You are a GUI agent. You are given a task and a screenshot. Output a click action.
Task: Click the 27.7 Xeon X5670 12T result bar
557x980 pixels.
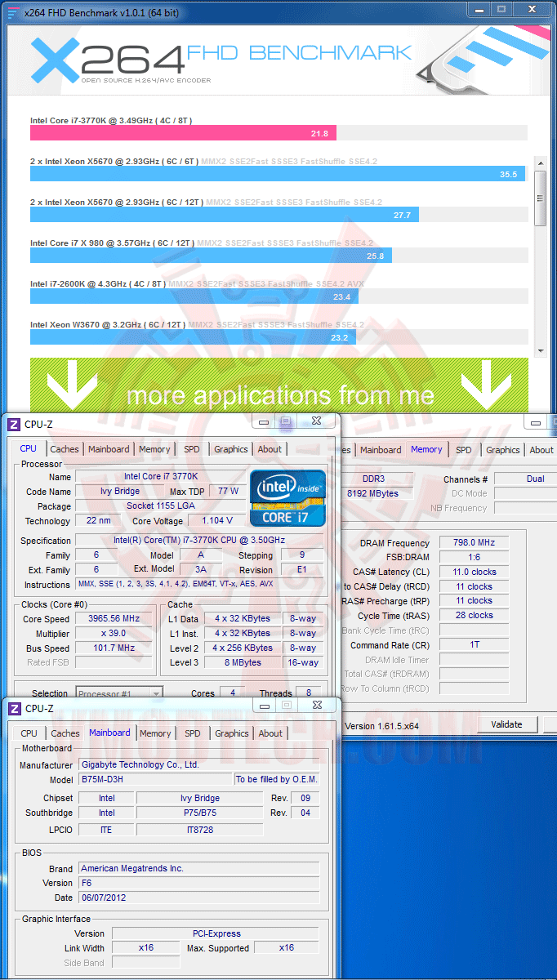[x=225, y=215]
